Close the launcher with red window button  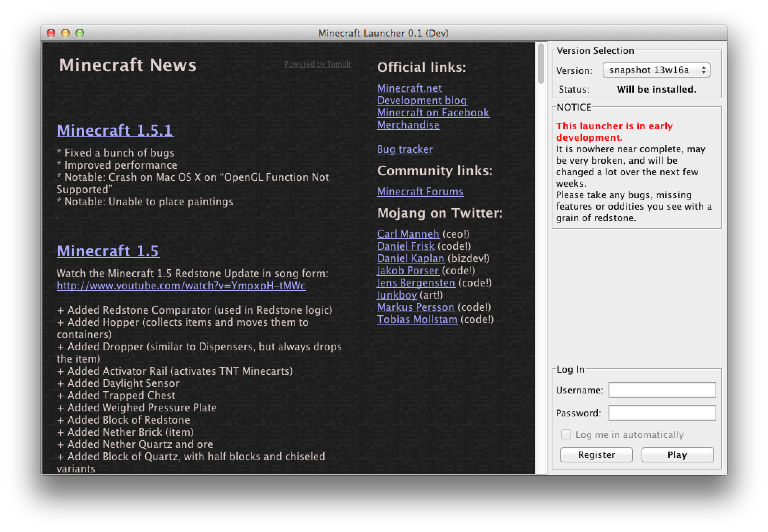[x=51, y=33]
